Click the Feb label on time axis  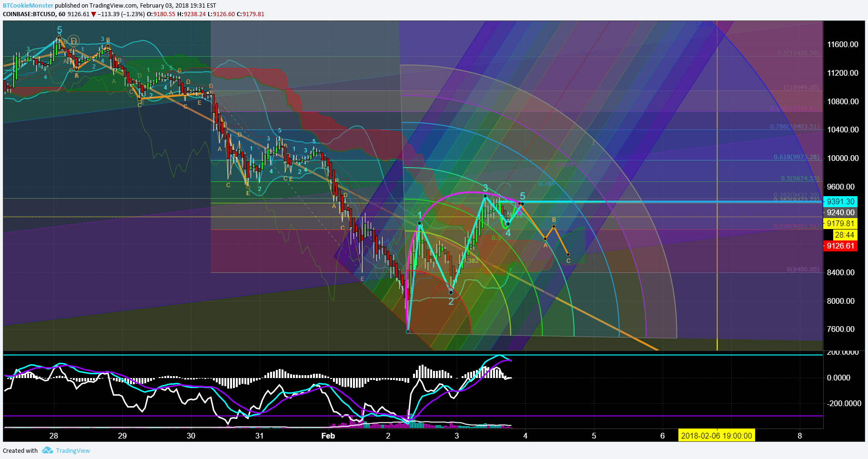click(x=328, y=436)
